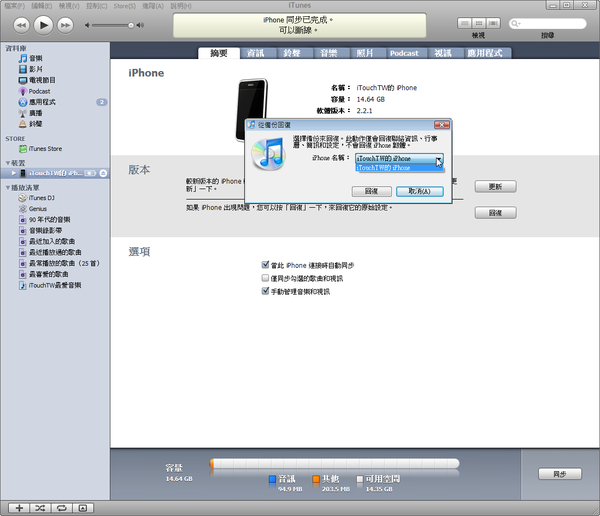Screen dimensions: 600x516
Task: Click 回復 restore button in dialog
Action: 372,191
